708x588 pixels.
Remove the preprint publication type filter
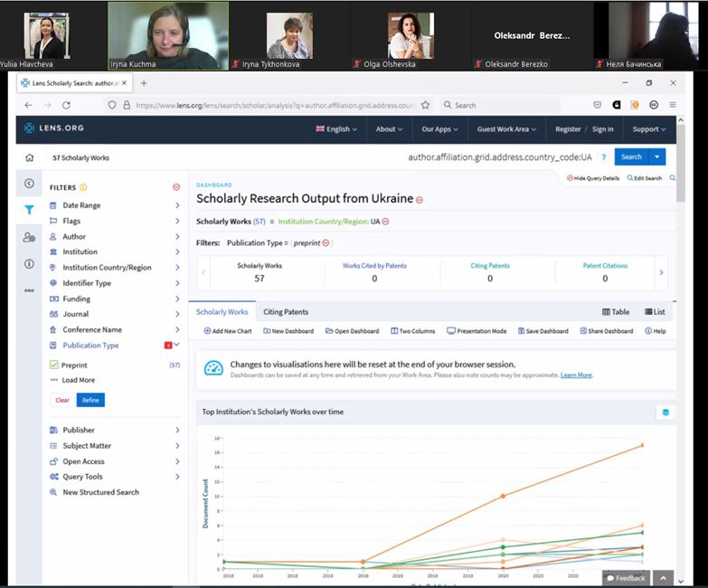pos(326,243)
